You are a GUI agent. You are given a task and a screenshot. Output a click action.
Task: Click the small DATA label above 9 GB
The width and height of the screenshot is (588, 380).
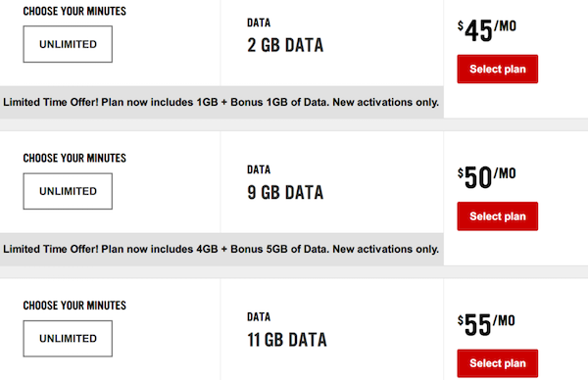pos(259,169)
